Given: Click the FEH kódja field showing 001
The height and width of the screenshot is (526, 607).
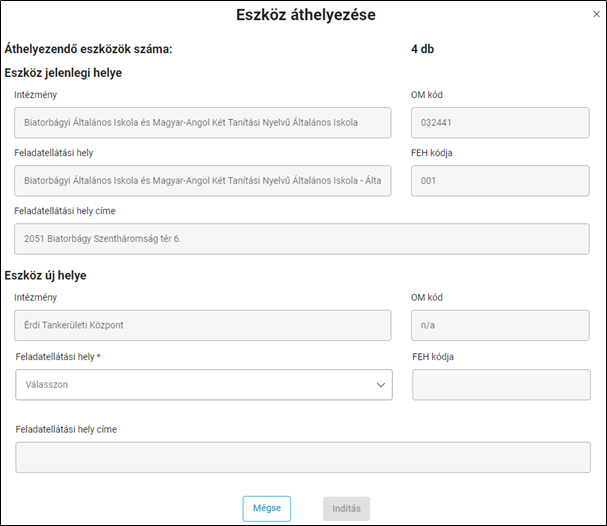Looking at the screenshot, I should coord(500,180).
